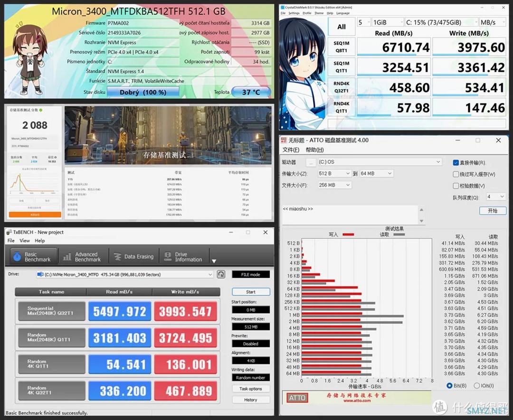Run the RND4K Q1T1 test
The width and height of the screenshot is (513, 420).
pyautogui.click(x=342, y=107)
